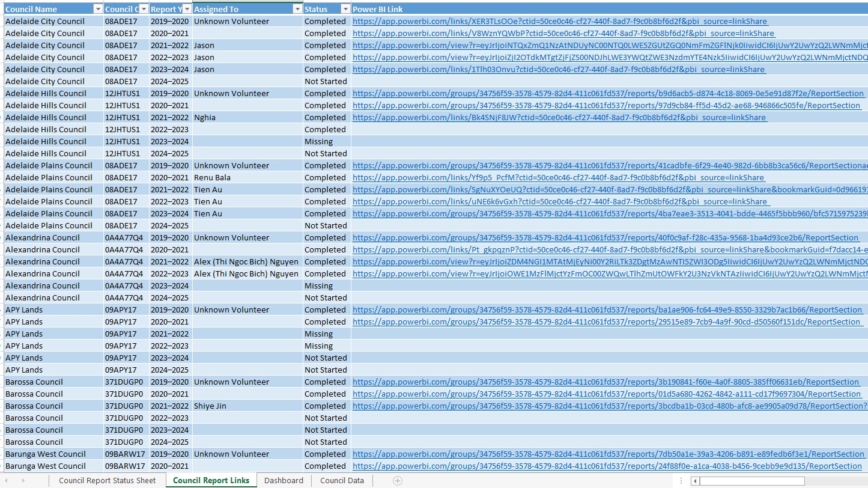Click the tab bar resize handle dots

pos(680,481)
